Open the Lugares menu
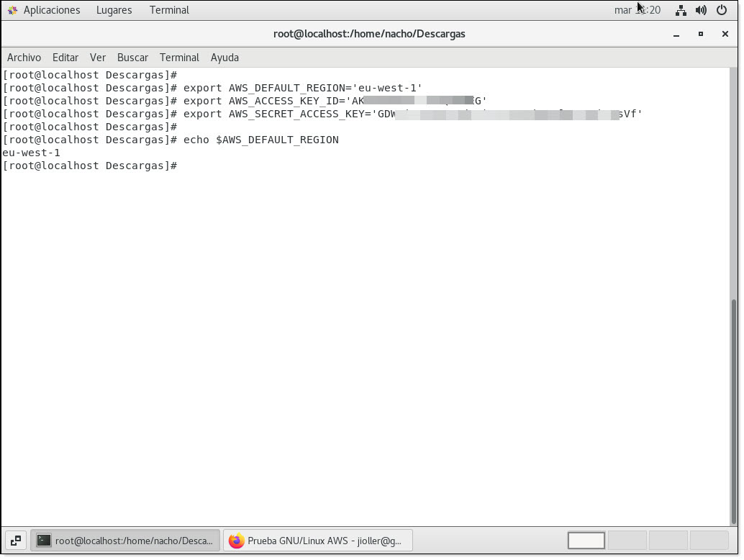 (x=114, y=9)
